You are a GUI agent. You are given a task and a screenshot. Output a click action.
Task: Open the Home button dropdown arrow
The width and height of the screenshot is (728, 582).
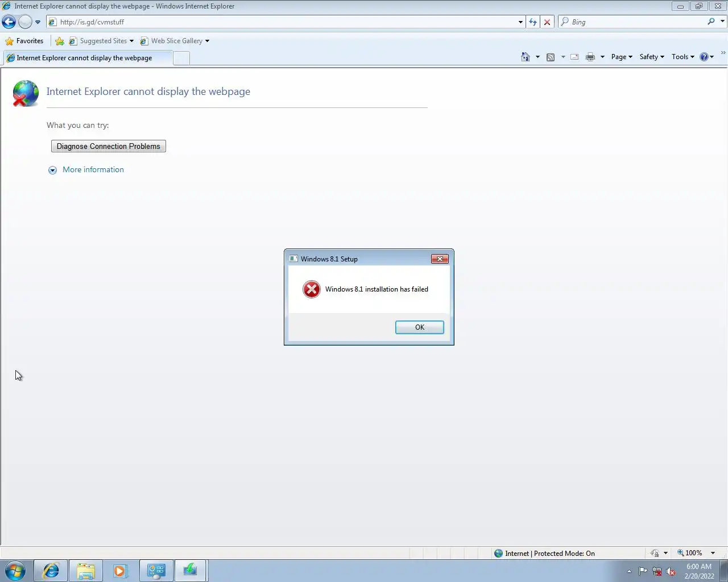click(x=537, y=57)
